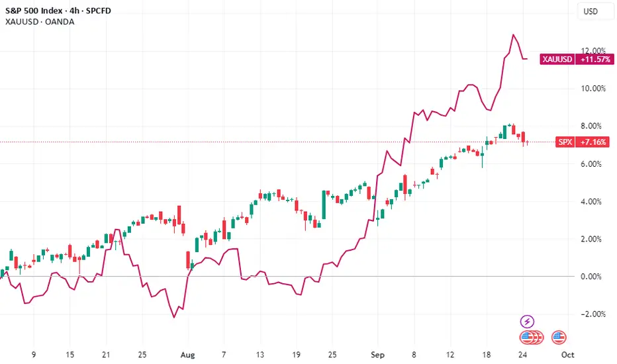Viewport: 617px width, 364px height.
Task: Click the 7 date label on time axis
Action: point(224,355)
